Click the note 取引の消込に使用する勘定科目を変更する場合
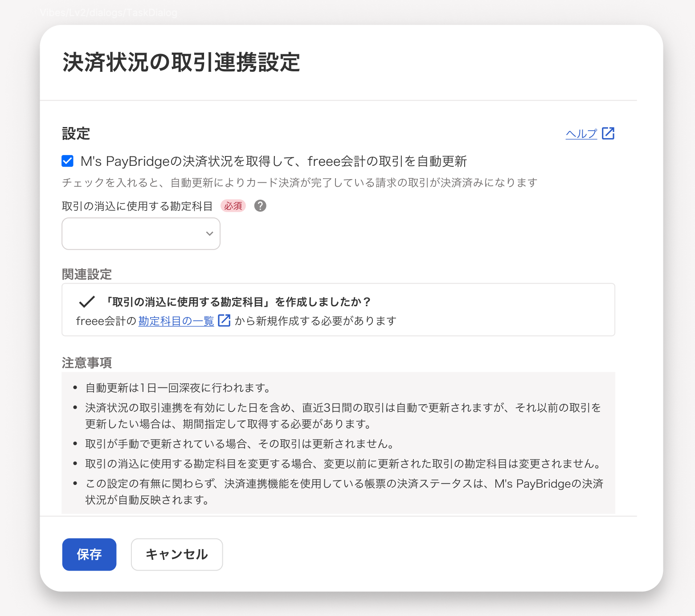The width and height of the screenshot is (695, 616). point(344,464)
